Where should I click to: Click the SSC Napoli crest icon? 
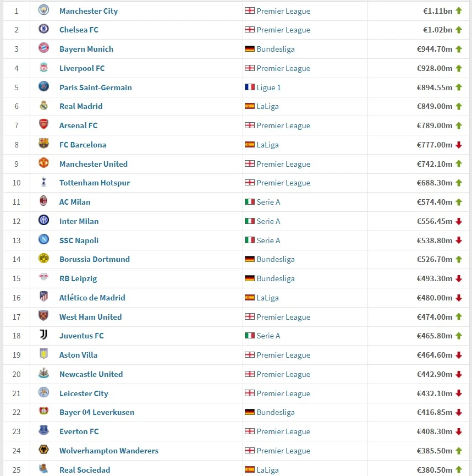coord(43,240)
